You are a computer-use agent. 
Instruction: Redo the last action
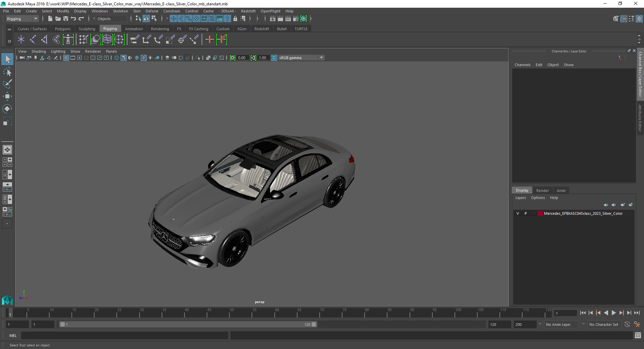point(81,19)
